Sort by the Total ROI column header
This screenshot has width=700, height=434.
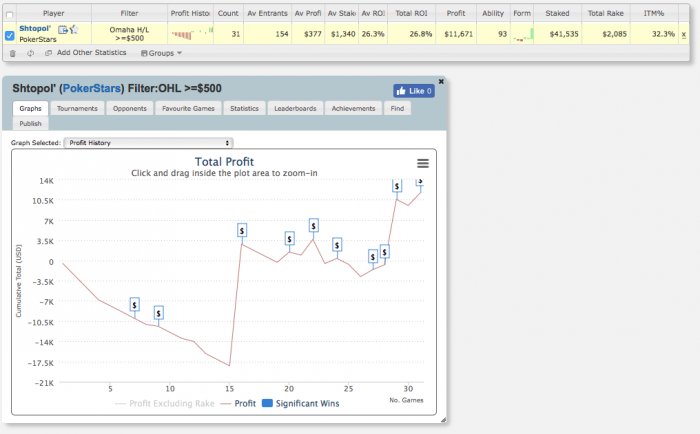tap(412, 13)
